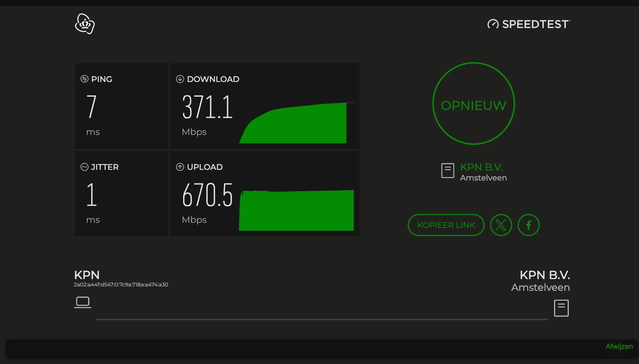
Task: Click the download speed graph
Action: coord(296,123)
